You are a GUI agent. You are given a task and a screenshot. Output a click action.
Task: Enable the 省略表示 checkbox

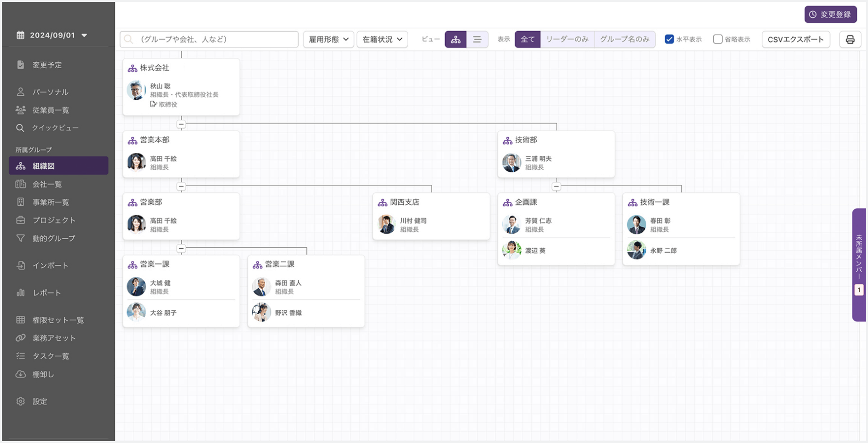pos(718,39)
